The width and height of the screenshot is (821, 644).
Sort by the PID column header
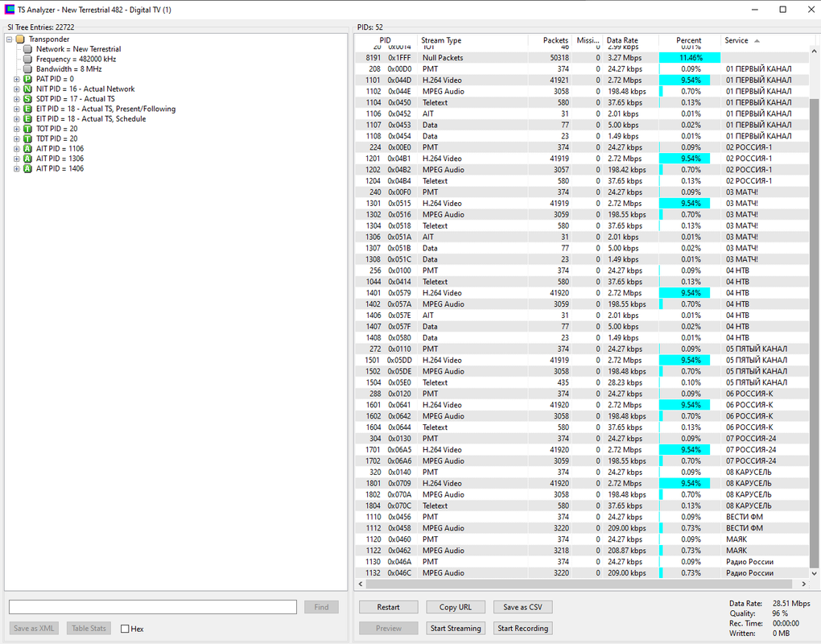[386, 40]
